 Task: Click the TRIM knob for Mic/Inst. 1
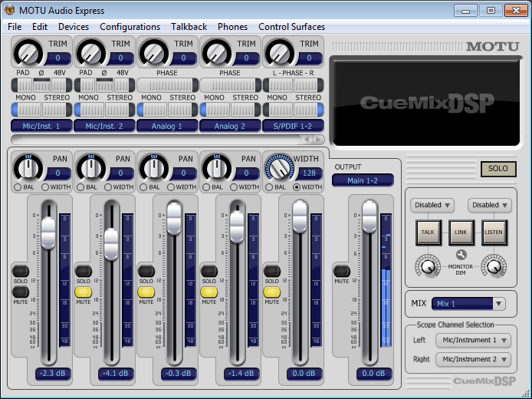[28, 53]
